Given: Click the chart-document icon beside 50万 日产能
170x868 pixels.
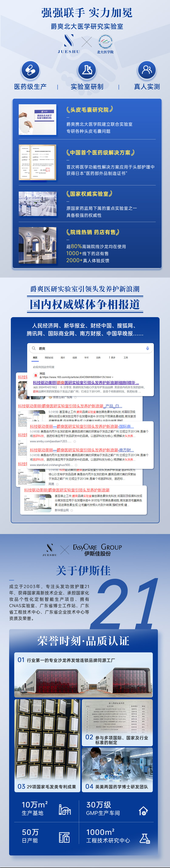Looking at the screenshot, I should [64, 837].
